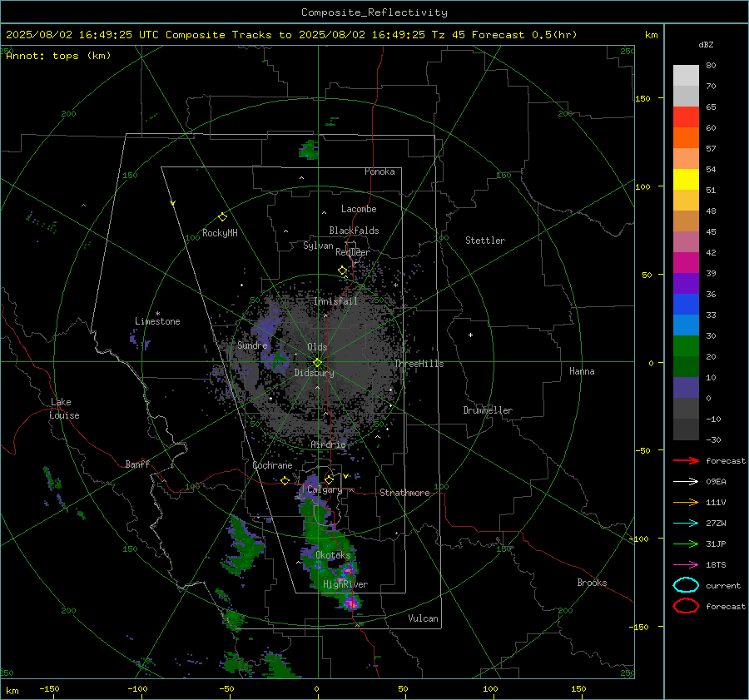The height and width of the screenshot is (700, 749).
Task: Click the Drumheller city label
Action: coord(488,410)
